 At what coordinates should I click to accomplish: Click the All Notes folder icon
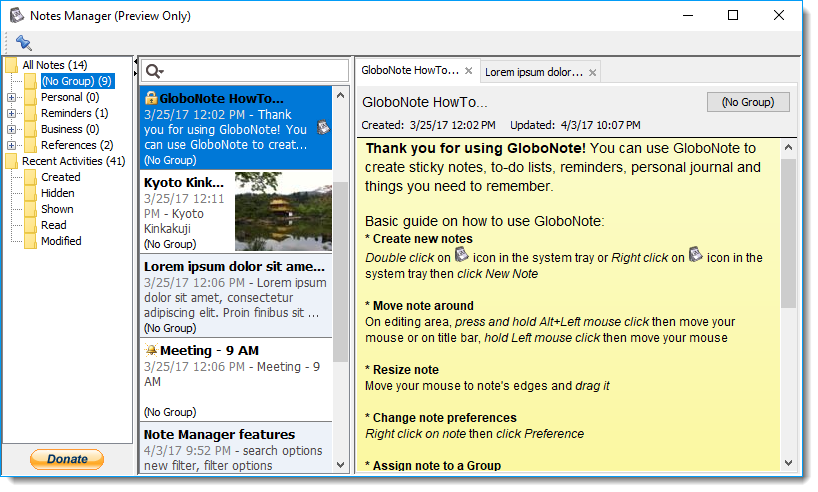[x=11, y=65]
